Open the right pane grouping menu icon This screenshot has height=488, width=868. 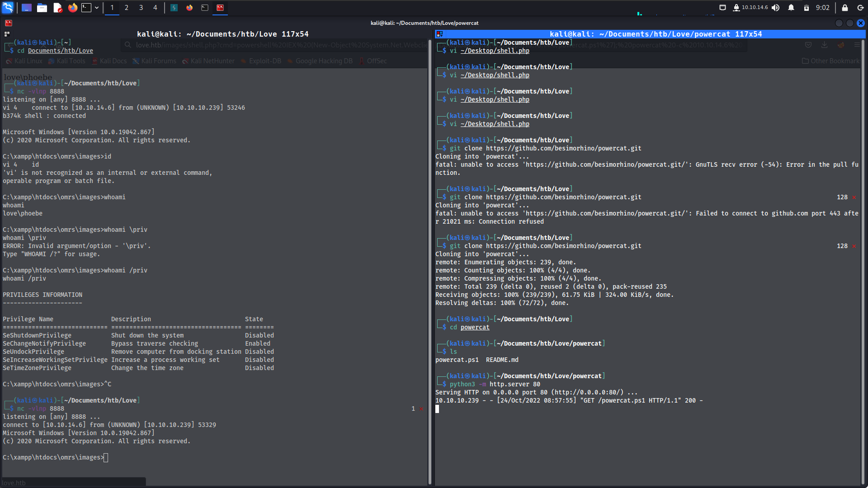439,34
